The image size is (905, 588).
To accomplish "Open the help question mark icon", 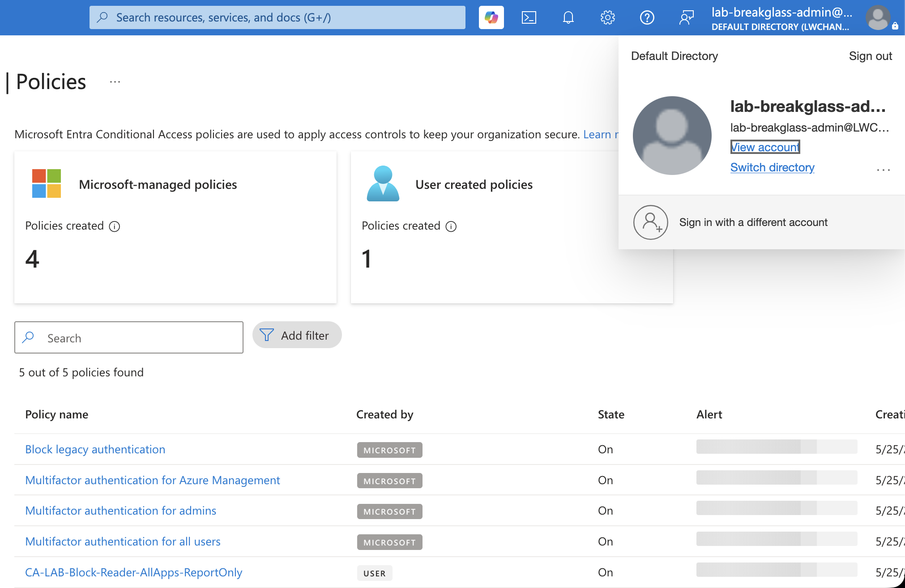I will [x=647, y=17].
